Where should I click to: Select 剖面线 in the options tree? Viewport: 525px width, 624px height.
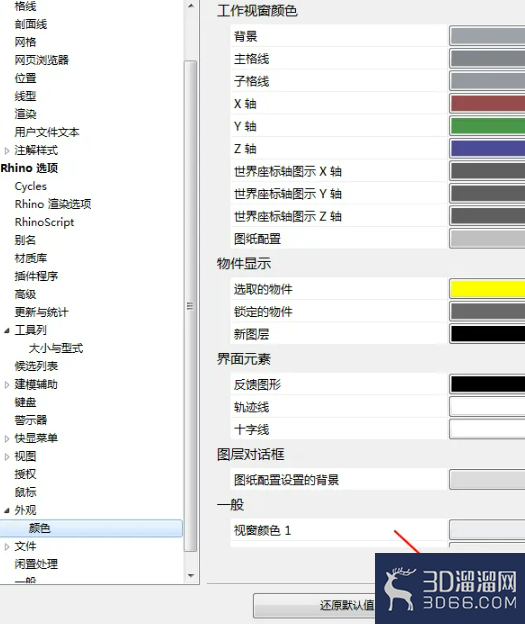pos(31,24)
